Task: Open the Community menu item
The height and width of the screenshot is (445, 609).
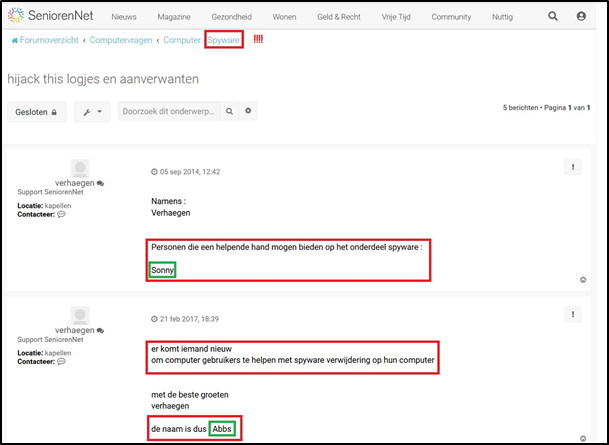Action: [451, 17]
